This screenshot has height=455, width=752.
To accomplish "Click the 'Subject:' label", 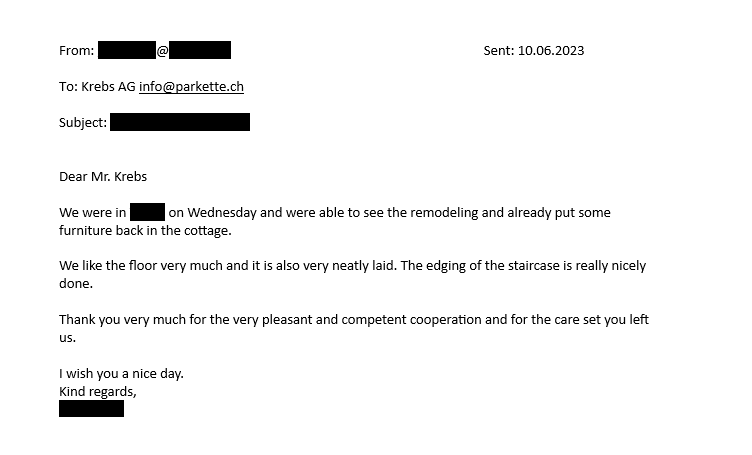I will click(83, 123).
